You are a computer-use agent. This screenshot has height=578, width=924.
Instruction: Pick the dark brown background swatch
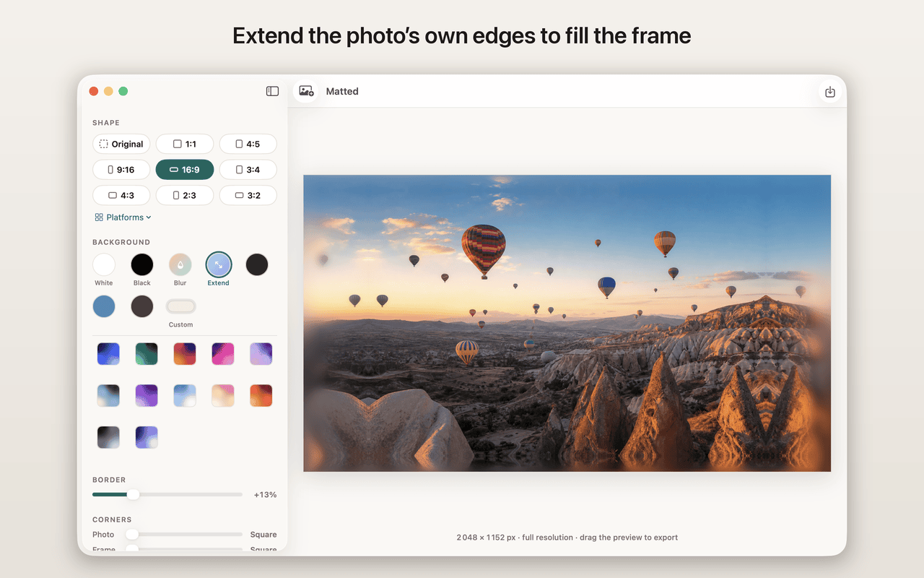[x=142, y=306]
